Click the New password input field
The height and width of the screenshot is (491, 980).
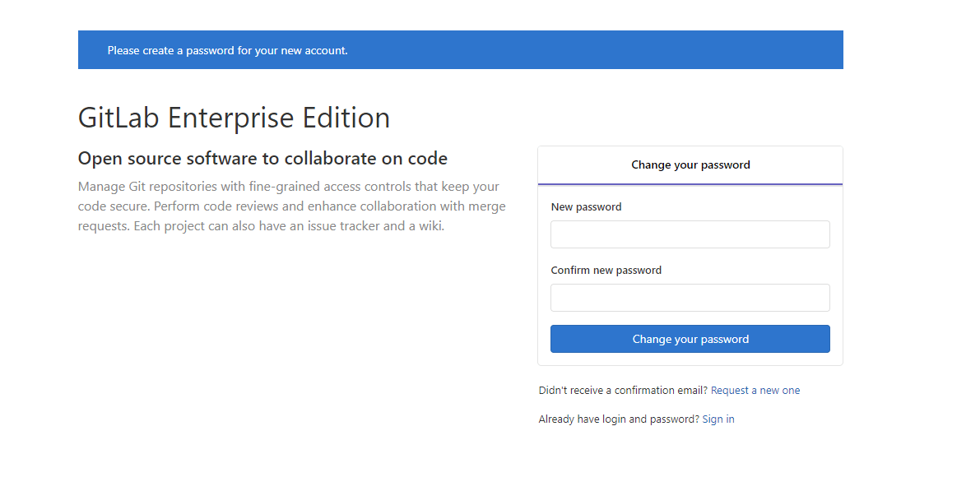click(x=690, y=234)
